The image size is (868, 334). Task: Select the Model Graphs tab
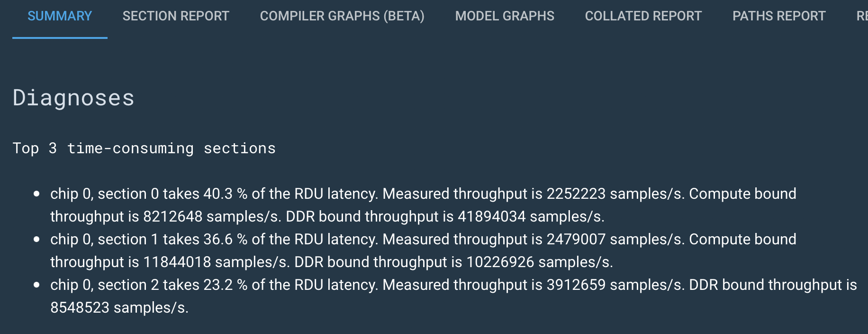[505, 16]
